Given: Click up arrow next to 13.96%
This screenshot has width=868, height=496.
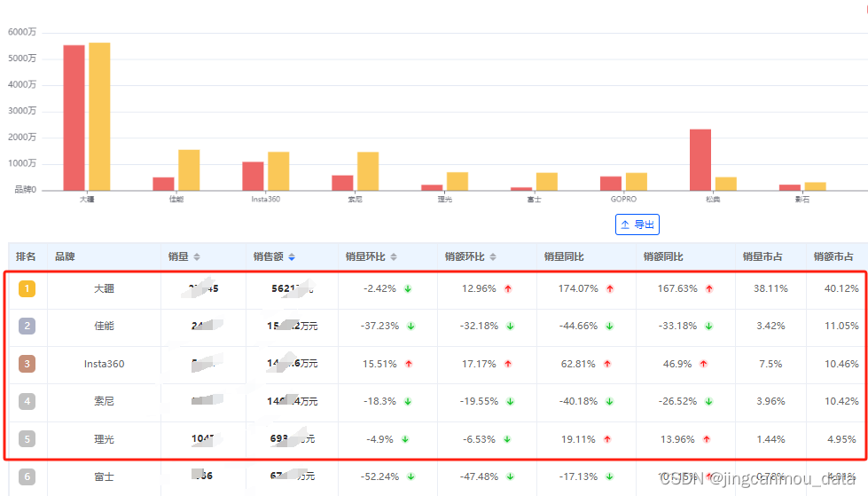Looking at the screenshot, I should (707, 439).
